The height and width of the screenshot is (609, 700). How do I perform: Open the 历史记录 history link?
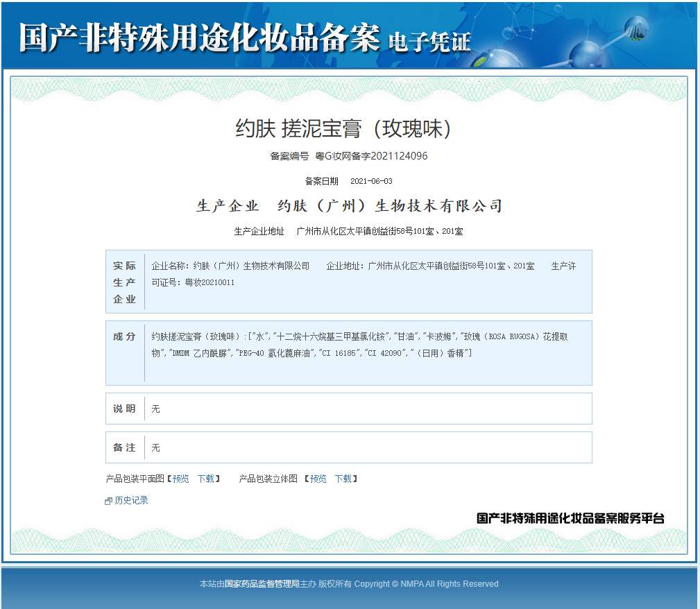coord(131,501)
